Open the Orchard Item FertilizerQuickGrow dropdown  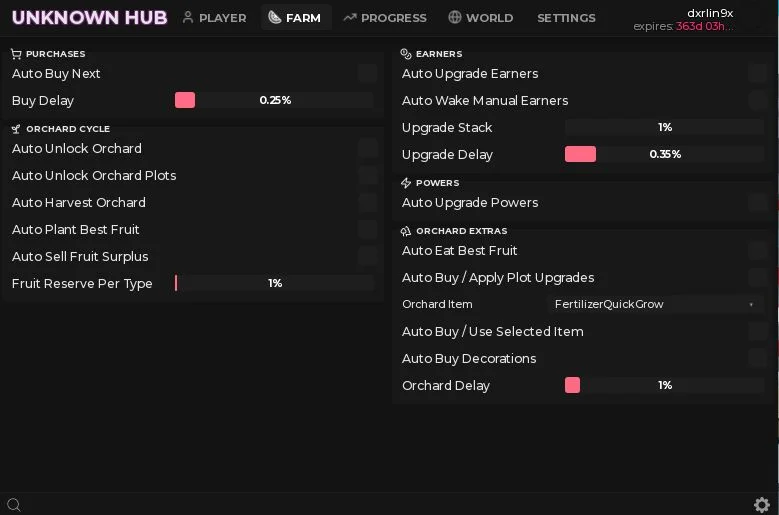655,304
